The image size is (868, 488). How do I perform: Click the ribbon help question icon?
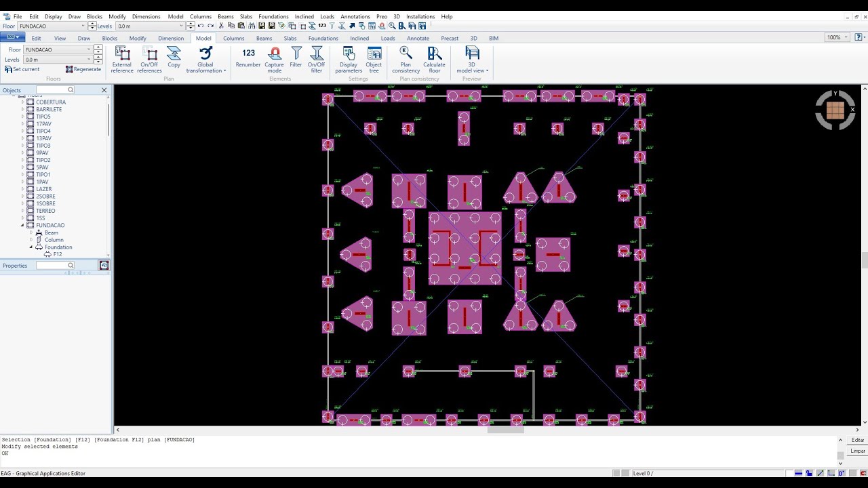(x=859, y=37)
